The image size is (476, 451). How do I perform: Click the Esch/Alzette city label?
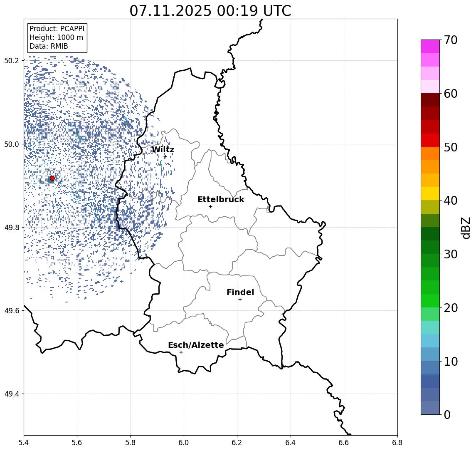[x=196, y=345]
